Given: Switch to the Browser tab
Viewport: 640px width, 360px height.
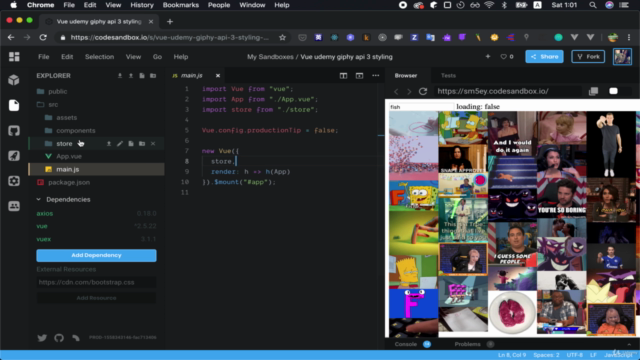Looking at the screenshot, I should click(406, 76).
